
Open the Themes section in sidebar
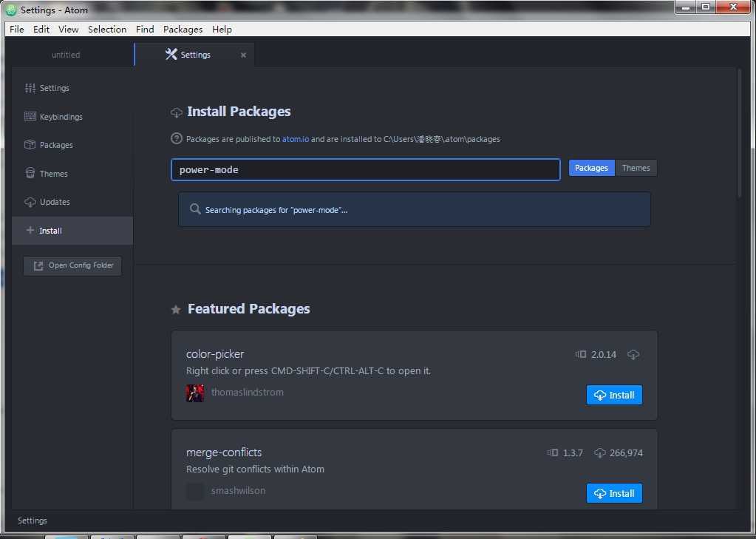(x=72, y=174)
